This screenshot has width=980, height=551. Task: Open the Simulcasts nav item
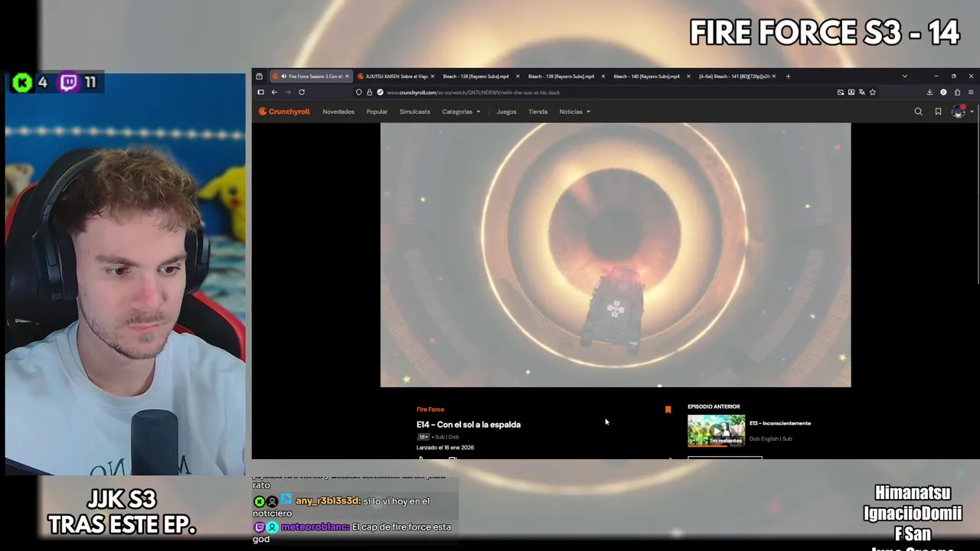point(414,112)
